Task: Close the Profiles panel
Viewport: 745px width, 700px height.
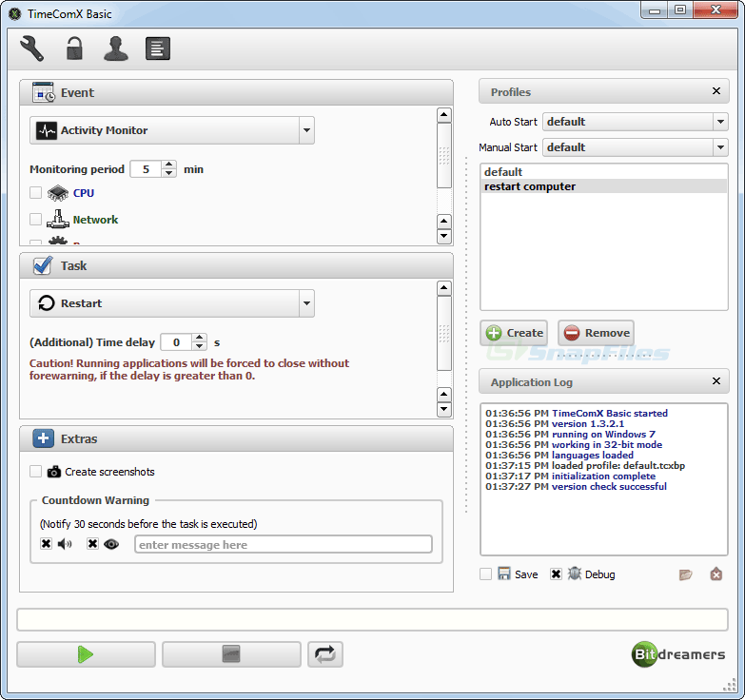Action: 716,90
